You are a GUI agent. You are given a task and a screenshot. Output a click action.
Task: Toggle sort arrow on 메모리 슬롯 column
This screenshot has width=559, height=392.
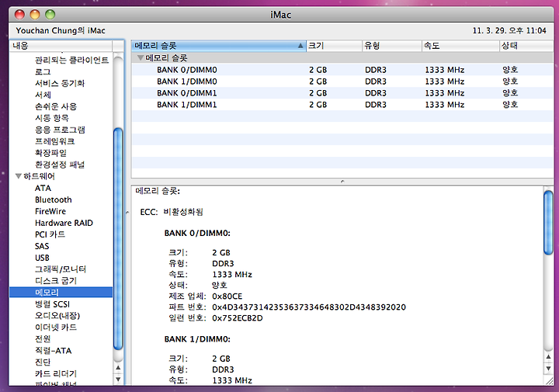click(x=300, y=46)
